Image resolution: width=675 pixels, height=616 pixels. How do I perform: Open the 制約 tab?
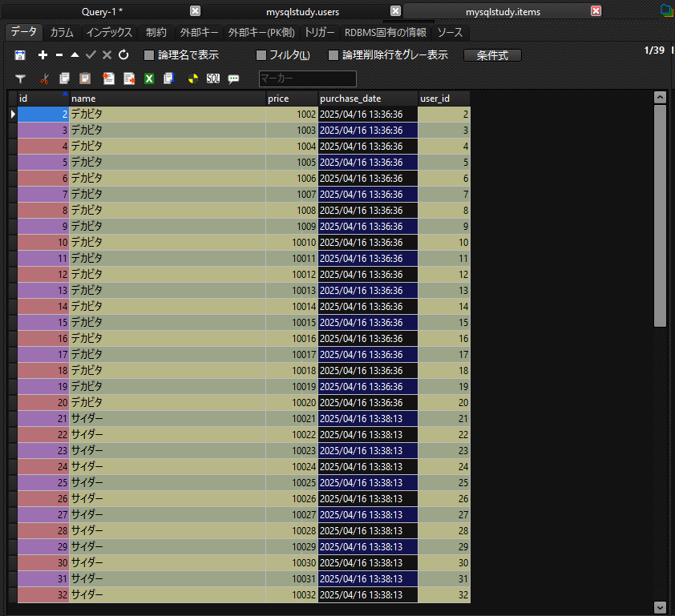(156, 33)
